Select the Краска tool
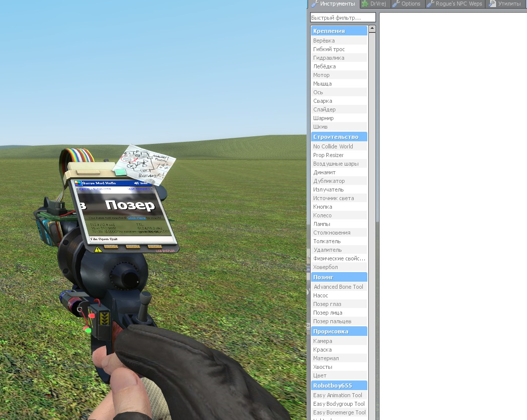Screen dimensions: 527x420 pos(339,350)
